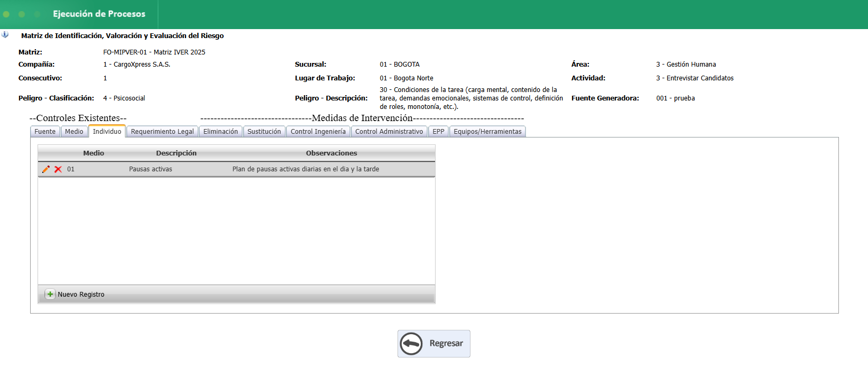Screen dimensions: 868x367
Task: Switch to the EPP tab
Action: [x=438, y=132]
